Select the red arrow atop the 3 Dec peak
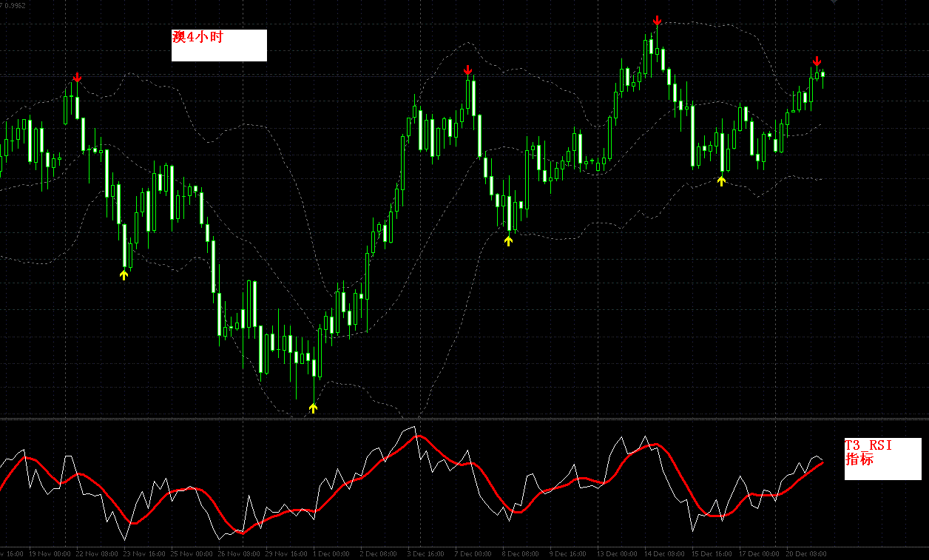The width and height of the screenshot is (929, 560). [469, 71]
